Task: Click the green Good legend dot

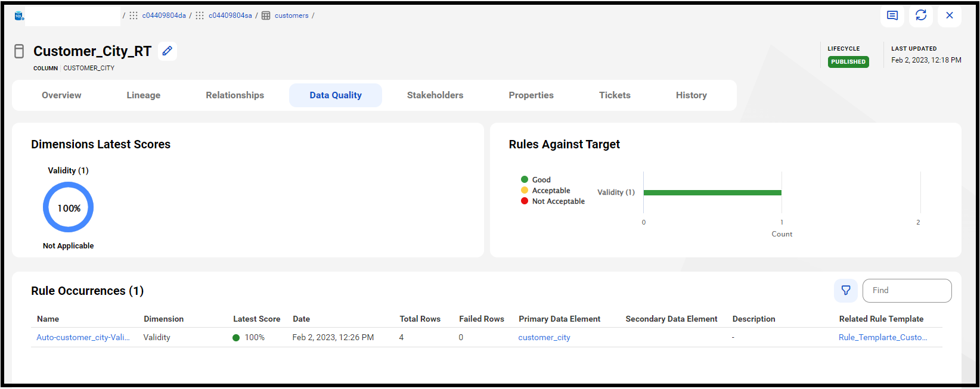Action: pos(525,179)
